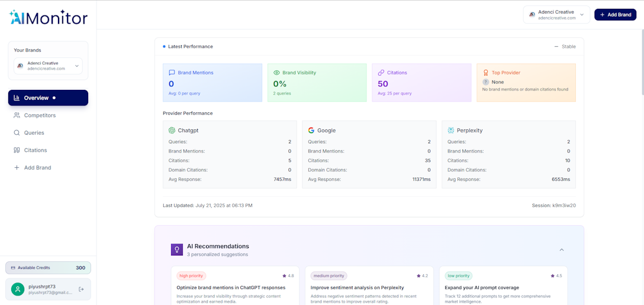
Task: Click the Available Credits card icon
Action: [13, 268]
